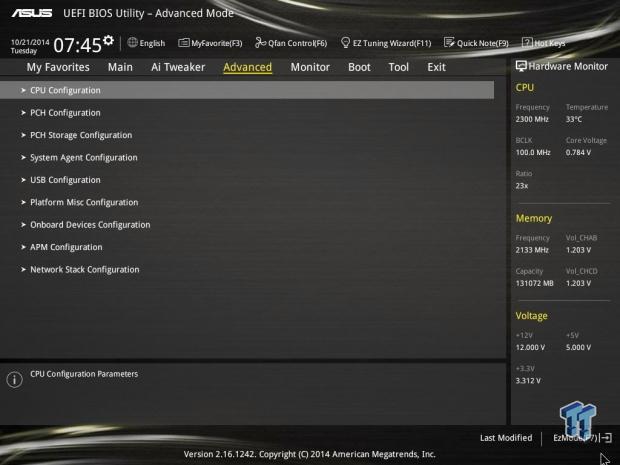Open PCH Configuration entry

point(65,113)
